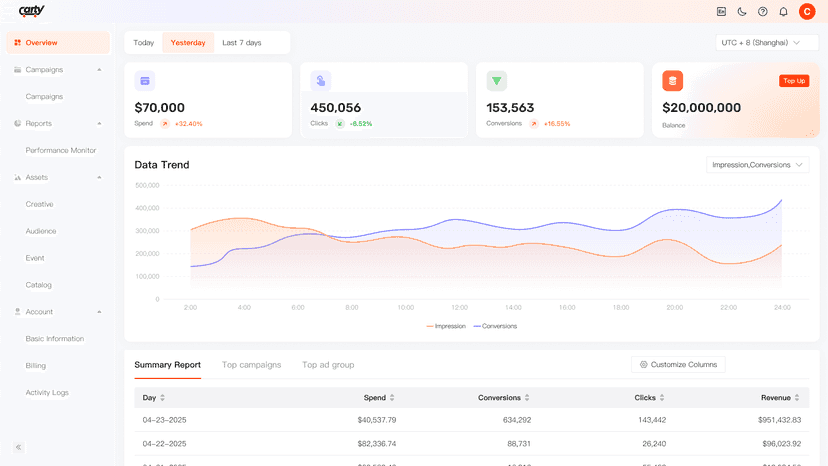Open Creative page in sidebar
The width and height of the screenshot is (828, 466).
coord(40,204)
